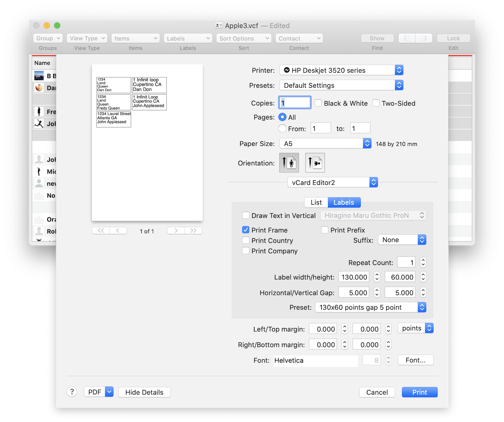Screen dimensions: 504x422
Task: Open Presets dropdown Default Settings
Action: 341,85
